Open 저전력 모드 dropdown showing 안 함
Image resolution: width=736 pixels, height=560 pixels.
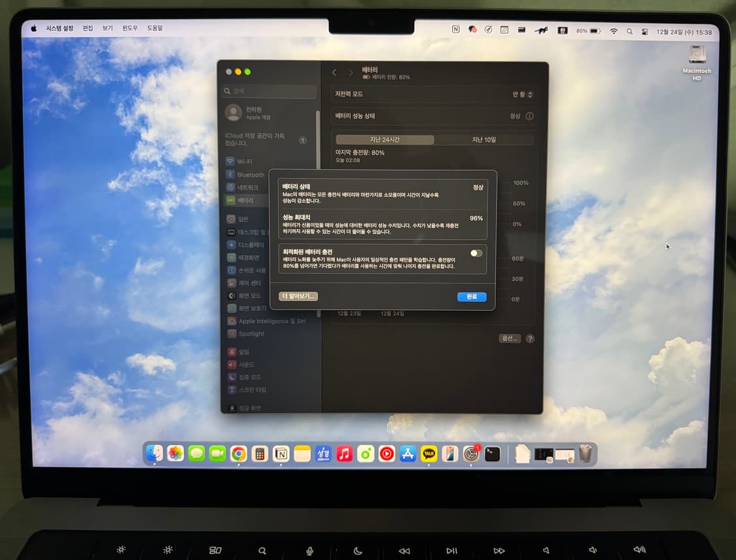point(520,94)
